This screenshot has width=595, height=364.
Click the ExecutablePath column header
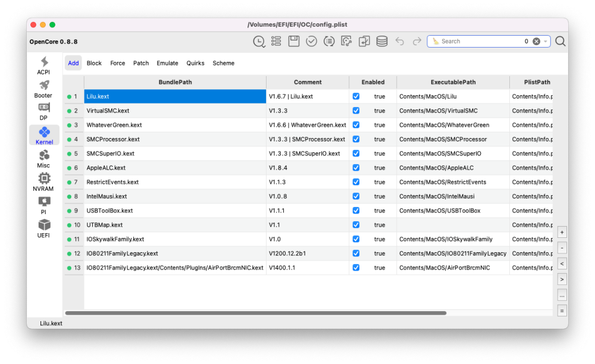point(453,82)
